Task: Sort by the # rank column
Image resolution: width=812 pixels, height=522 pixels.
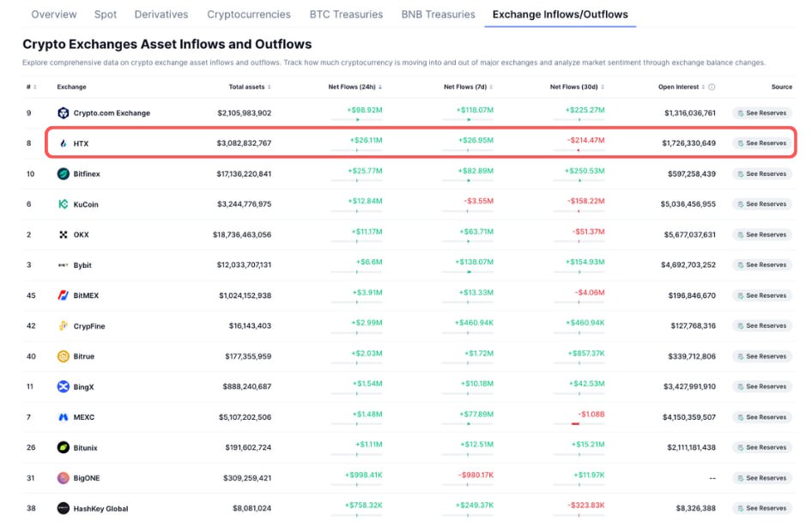Action: (x=32, y=87)
